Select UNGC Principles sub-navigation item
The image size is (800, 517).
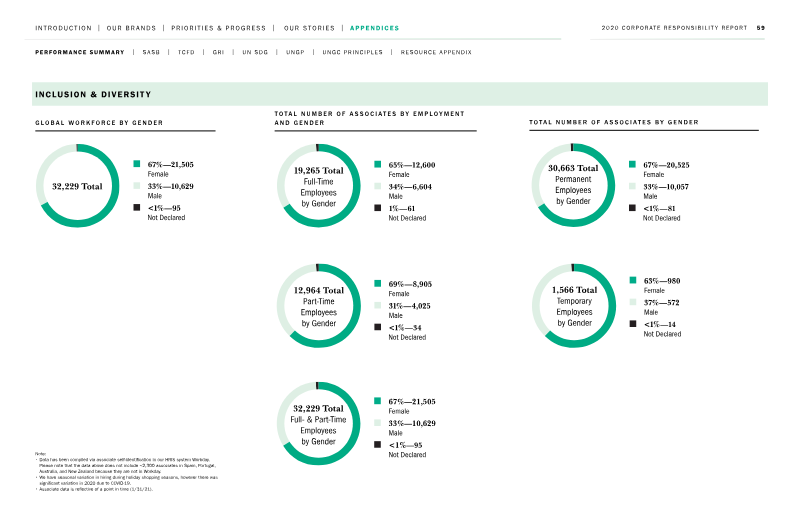(x=353, y=52)
